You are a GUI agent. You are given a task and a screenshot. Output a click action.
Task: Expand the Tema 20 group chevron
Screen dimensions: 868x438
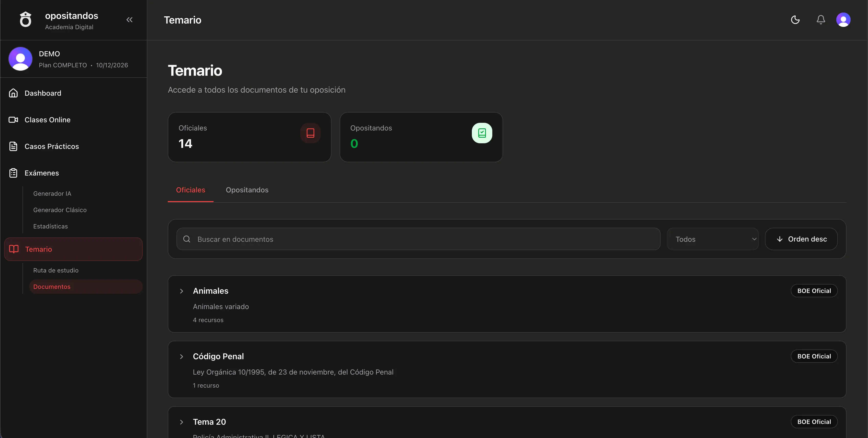pos(181,422)
